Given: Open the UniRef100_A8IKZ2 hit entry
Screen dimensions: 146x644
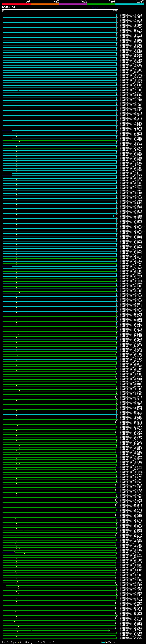Looking at the screenshot, I should [x=131, y=15].
